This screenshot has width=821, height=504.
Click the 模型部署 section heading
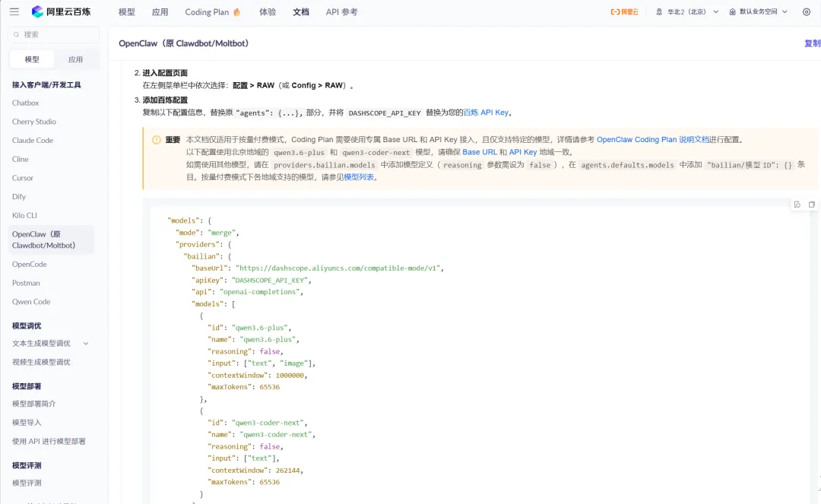point(27,387)
